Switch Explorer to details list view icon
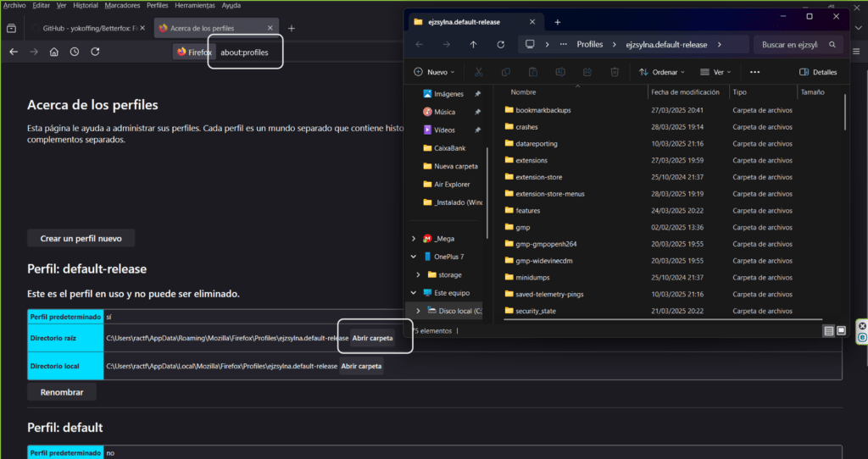The image size is (868, 459). pyautogui.click(x=829, y=331)
